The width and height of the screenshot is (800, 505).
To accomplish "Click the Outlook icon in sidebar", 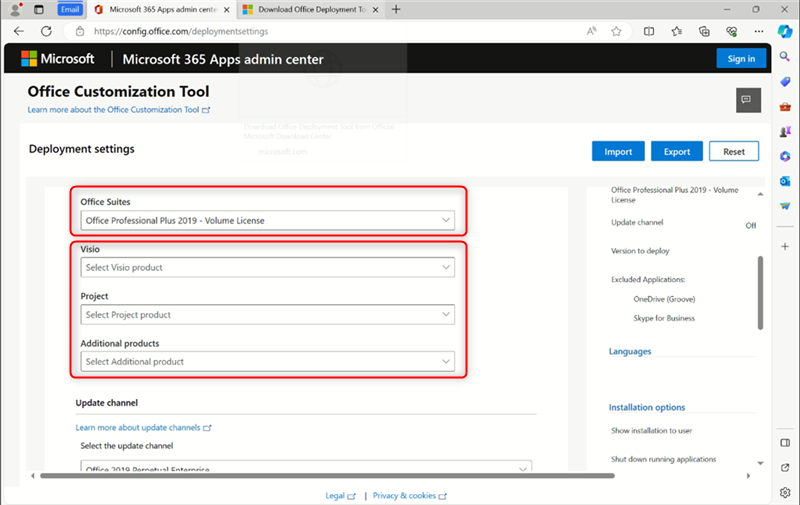I will point(785,181).
